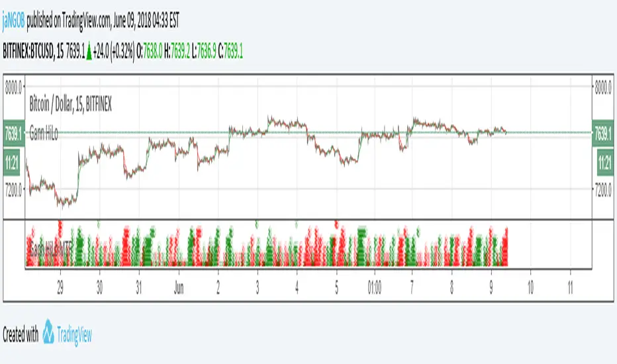
Task: Click the low value L:7636.9
Action: point(204,51)
